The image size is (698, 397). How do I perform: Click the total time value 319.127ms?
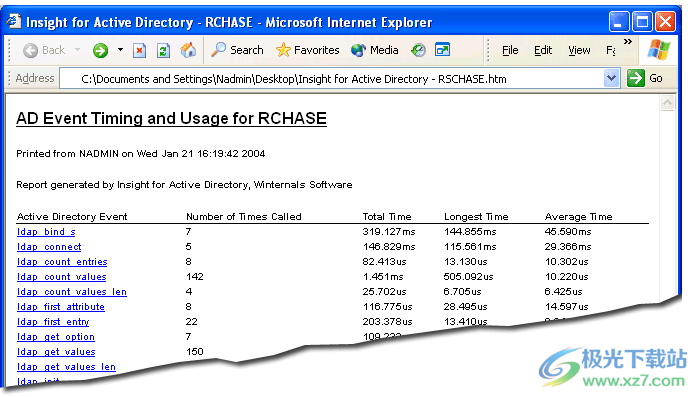[389, 232]
